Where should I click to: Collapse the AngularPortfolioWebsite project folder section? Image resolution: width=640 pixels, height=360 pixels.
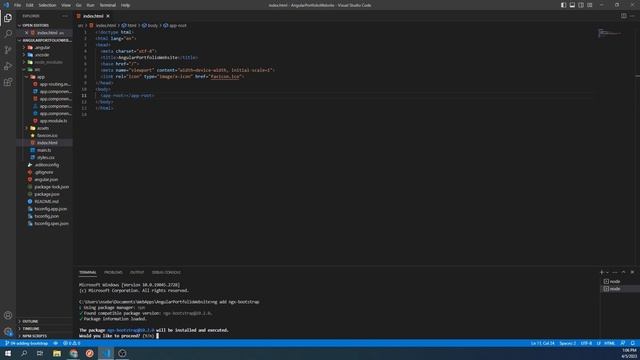(x=44, y=40)
